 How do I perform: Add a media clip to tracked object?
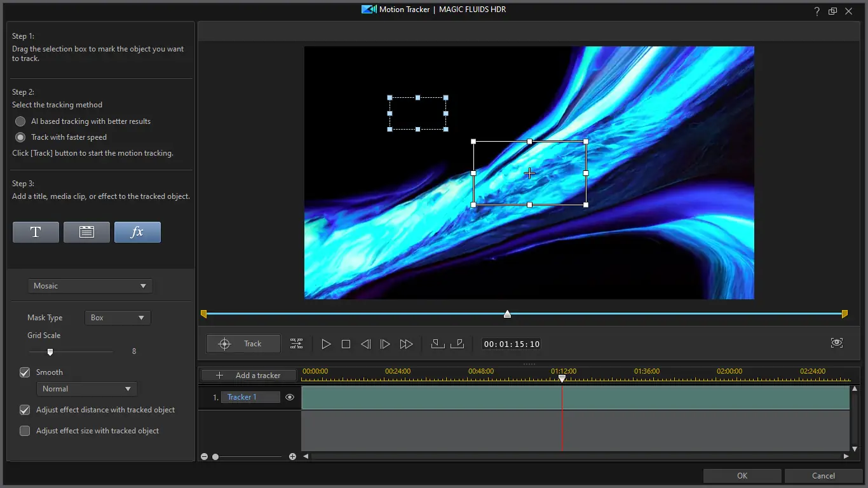(86, 232)
